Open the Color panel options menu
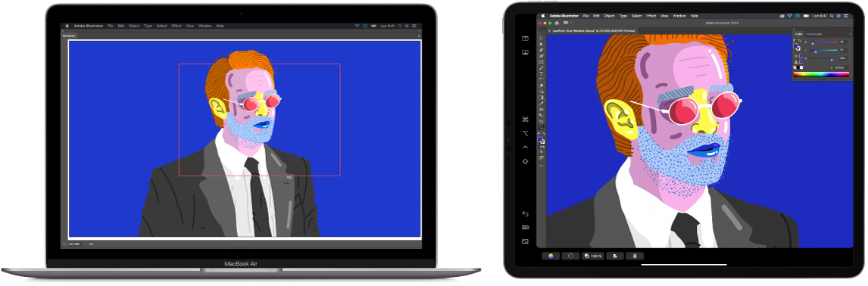The width and height of the screenshot is (868, 286). pos(851,34)
